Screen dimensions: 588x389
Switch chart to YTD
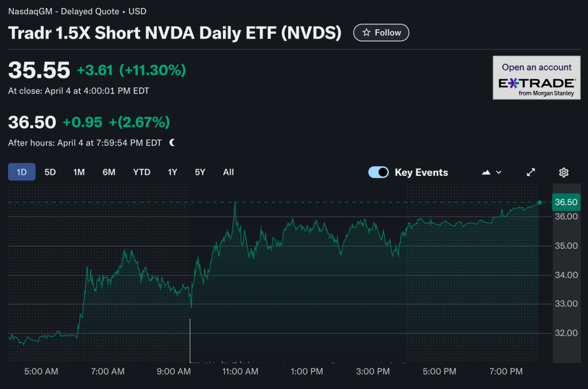coord(141,172)
